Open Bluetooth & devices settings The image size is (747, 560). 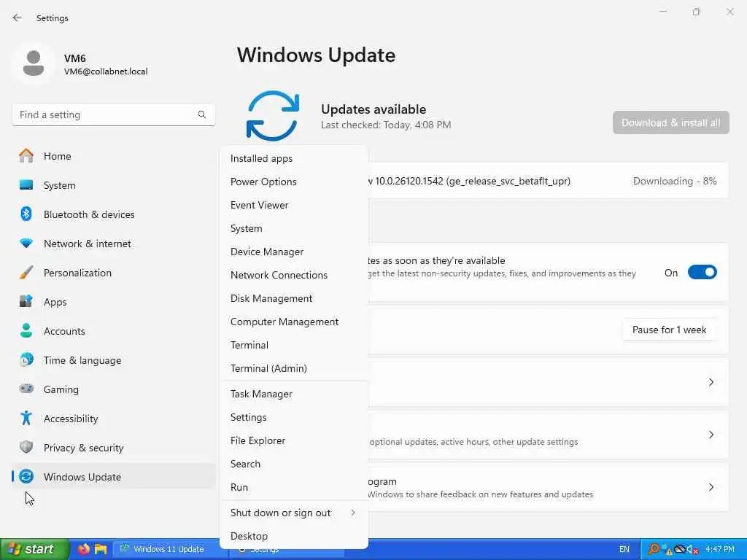click(113, 214)
